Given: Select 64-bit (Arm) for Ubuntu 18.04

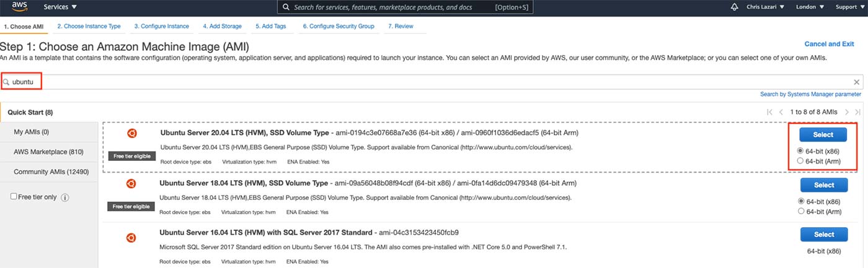Looking at the screenshot, I should pos(800,211).
